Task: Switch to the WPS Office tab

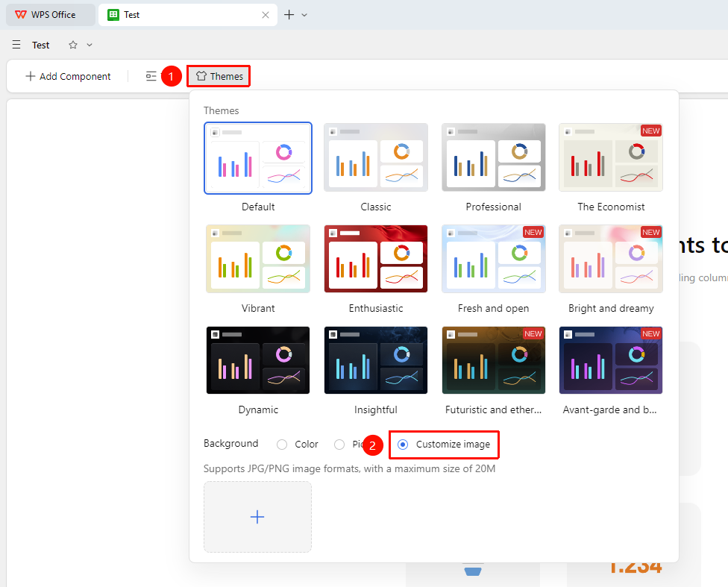Action: tap(51, 15)
